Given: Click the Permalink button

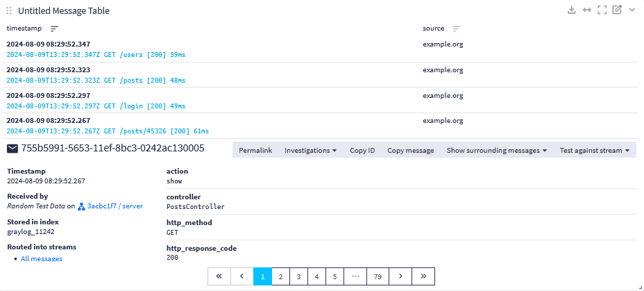Looking at the screenshot, I should pos(255,150).
